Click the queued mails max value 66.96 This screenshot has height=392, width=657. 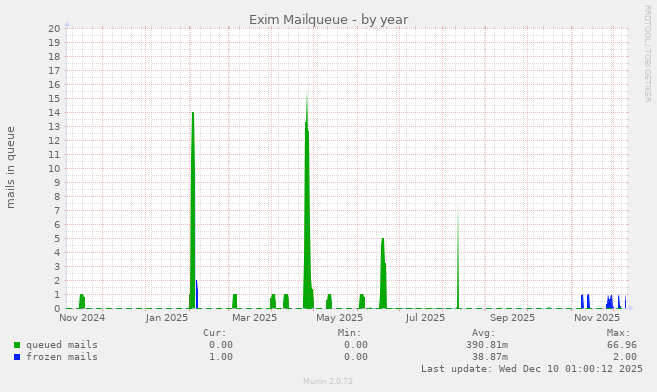pyautogui.click(x=622, y=345)
